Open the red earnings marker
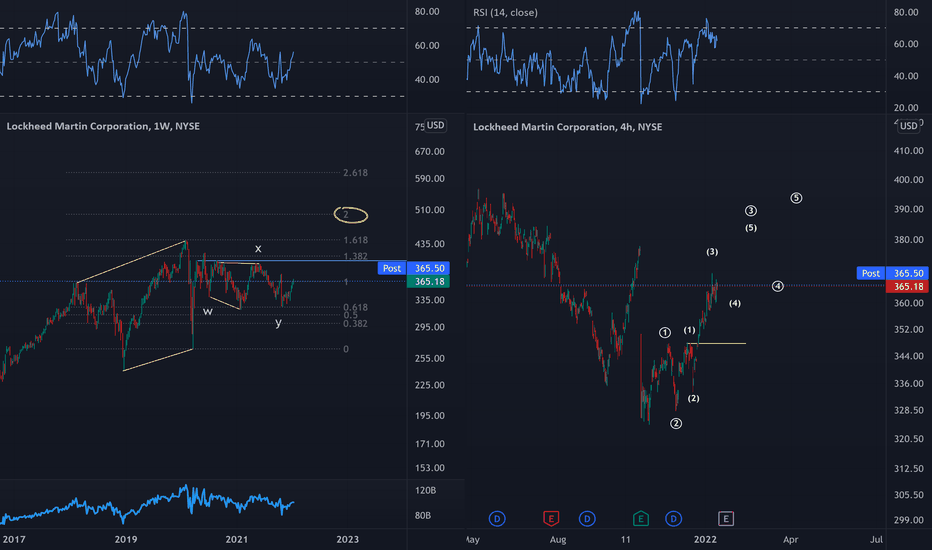This screenshot has height=550, width=932. click(x=551, y=518)
